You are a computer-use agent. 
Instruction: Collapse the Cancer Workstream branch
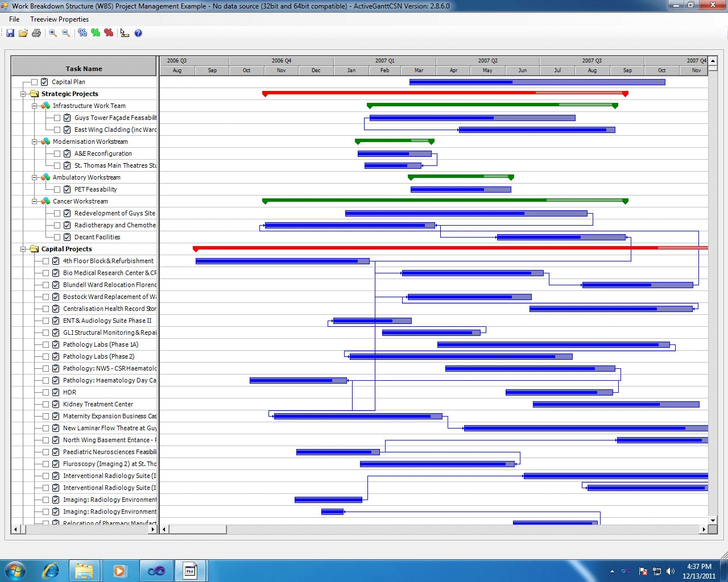pyautogui.click(x=34, y=201)
